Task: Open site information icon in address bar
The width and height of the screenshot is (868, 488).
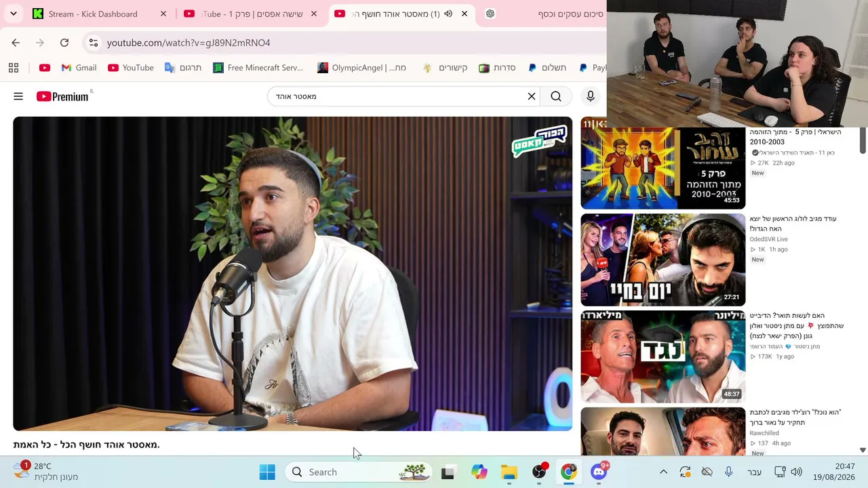Action: 94,43
